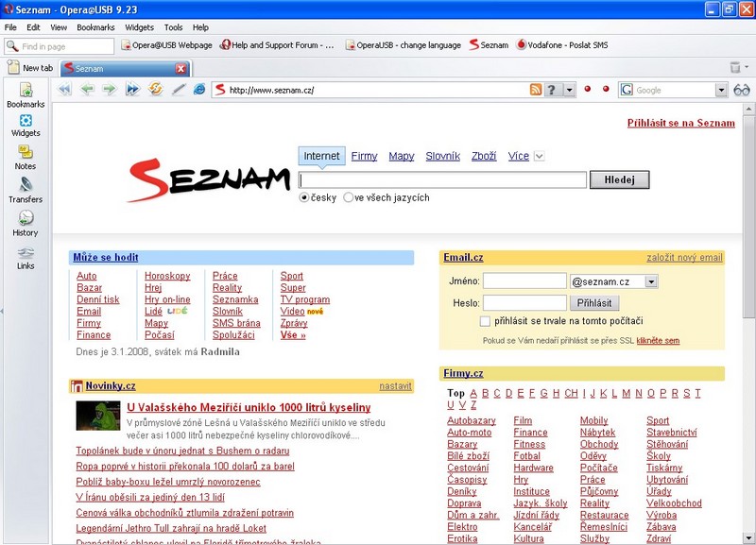Open the Seznam bookmark in bookmarks bar
756x545 pixels.
(489, 45)
